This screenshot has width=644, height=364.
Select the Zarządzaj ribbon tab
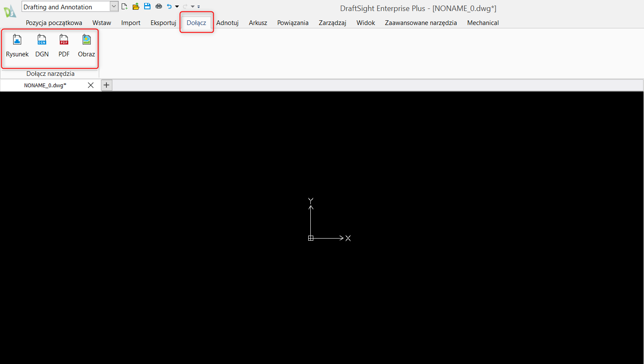332,22
